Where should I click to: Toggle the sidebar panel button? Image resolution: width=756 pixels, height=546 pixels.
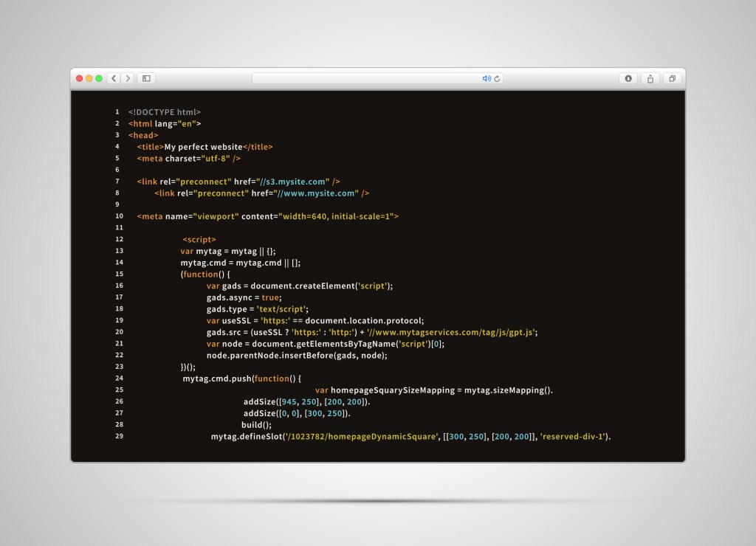pyautogui.click(x=146, y=78)
